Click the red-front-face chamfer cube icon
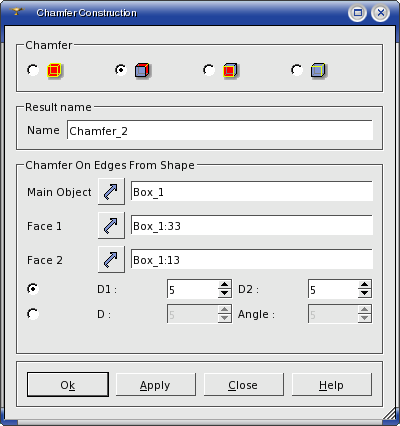 230,70
